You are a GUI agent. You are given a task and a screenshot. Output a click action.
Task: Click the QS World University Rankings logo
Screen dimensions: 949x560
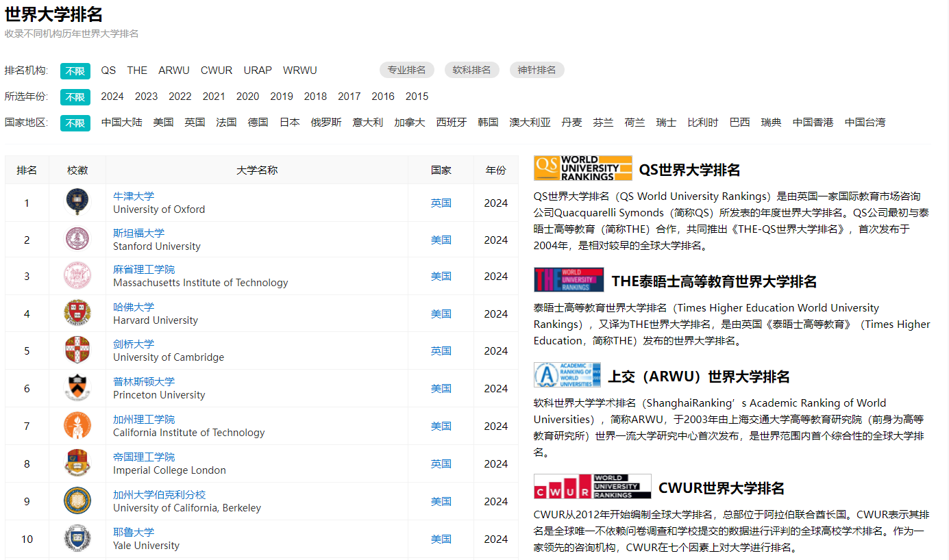point(582,168)
